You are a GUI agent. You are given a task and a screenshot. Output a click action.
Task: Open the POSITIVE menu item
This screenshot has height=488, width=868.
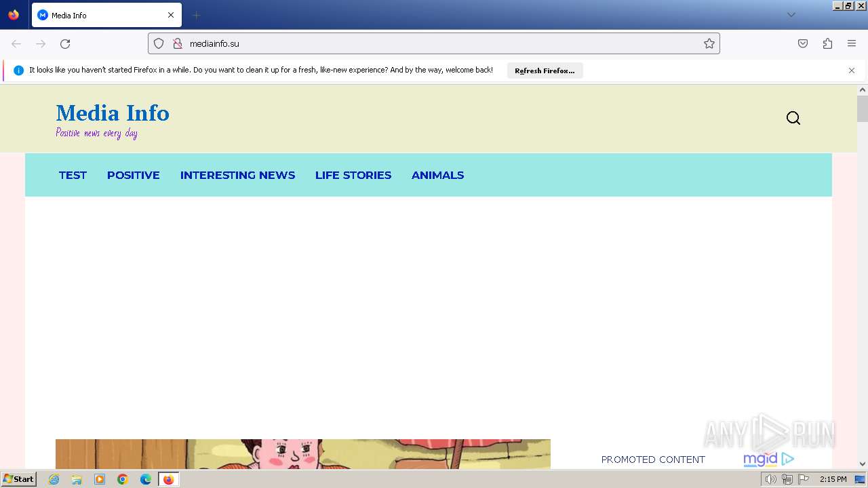pos(134,175)
